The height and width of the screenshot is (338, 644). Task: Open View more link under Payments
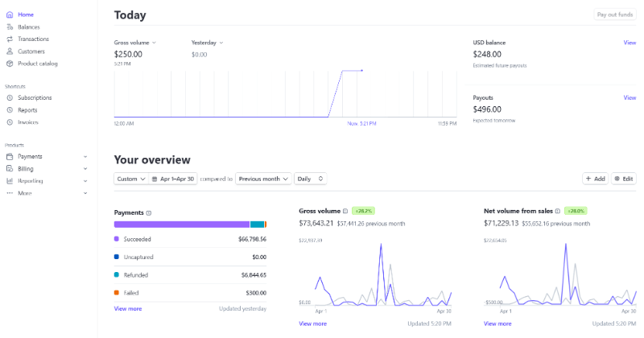click(128, 308)
